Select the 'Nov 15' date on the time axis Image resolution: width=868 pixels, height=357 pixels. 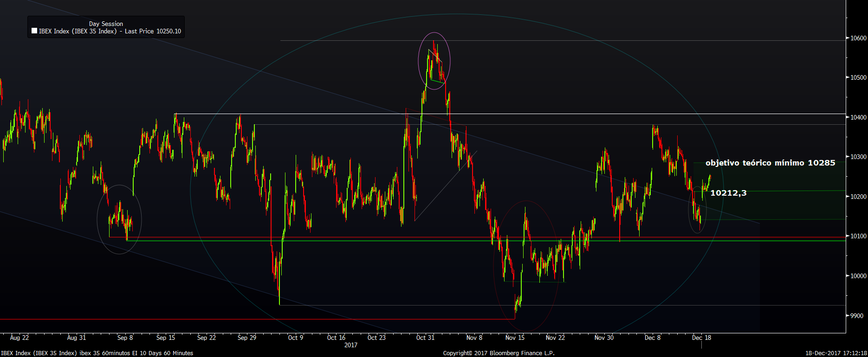[x=515, y=338]
